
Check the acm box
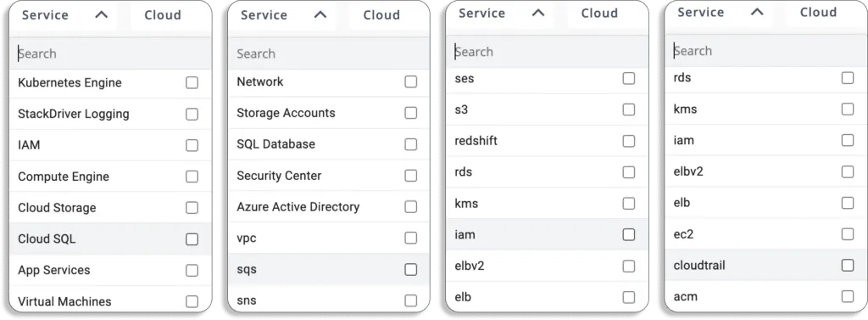(848, 296)
